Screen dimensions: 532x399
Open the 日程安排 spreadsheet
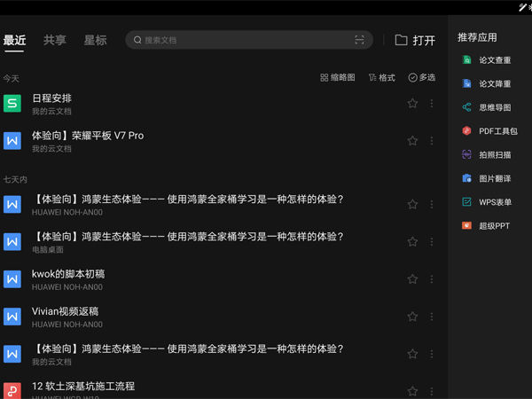pos(217,104)
